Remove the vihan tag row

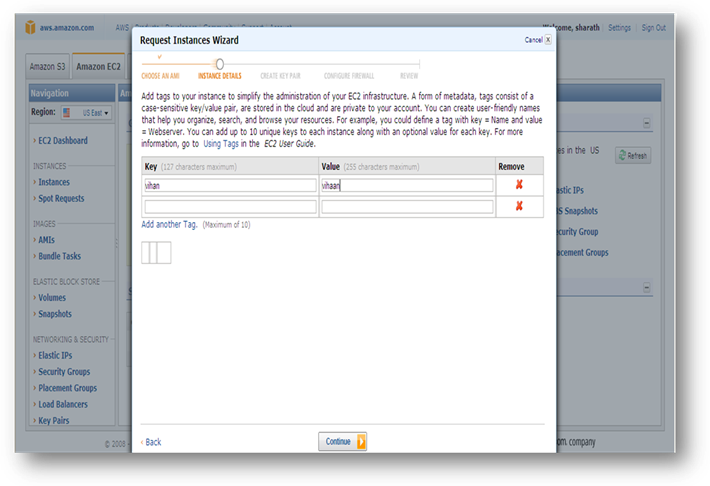519,185
